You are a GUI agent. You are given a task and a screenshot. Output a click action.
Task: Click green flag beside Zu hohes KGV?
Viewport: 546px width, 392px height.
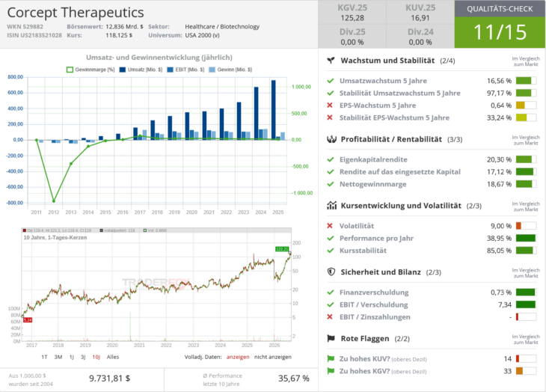tap(331, 371)
